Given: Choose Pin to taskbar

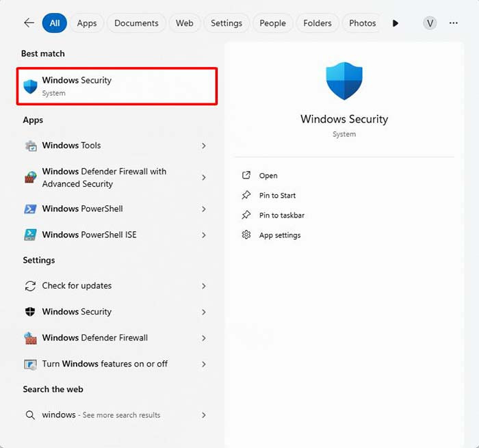Looking at the screenshot, I should pos(282,215).
